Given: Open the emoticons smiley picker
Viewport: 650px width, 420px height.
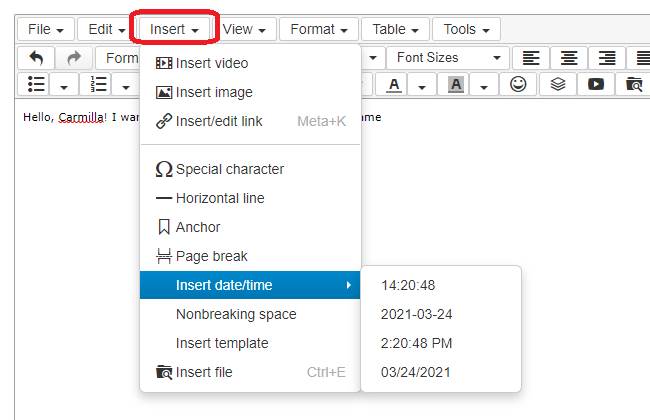Looking at the screenshot, I should tap(518, 84).
